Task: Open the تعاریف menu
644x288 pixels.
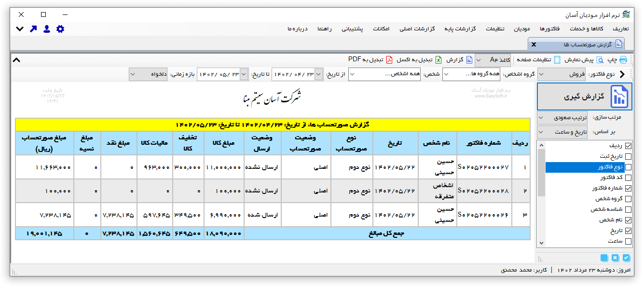Action: coord(622,29)
